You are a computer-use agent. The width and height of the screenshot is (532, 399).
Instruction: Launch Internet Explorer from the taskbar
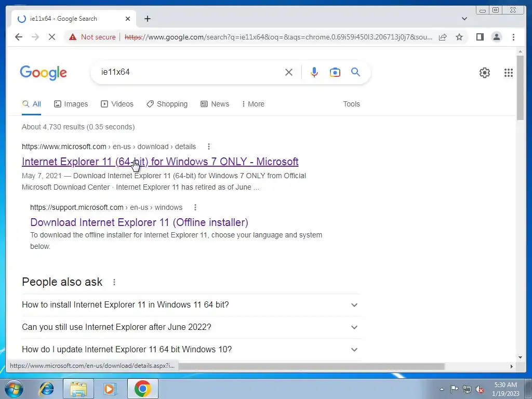tap(46, 389)
